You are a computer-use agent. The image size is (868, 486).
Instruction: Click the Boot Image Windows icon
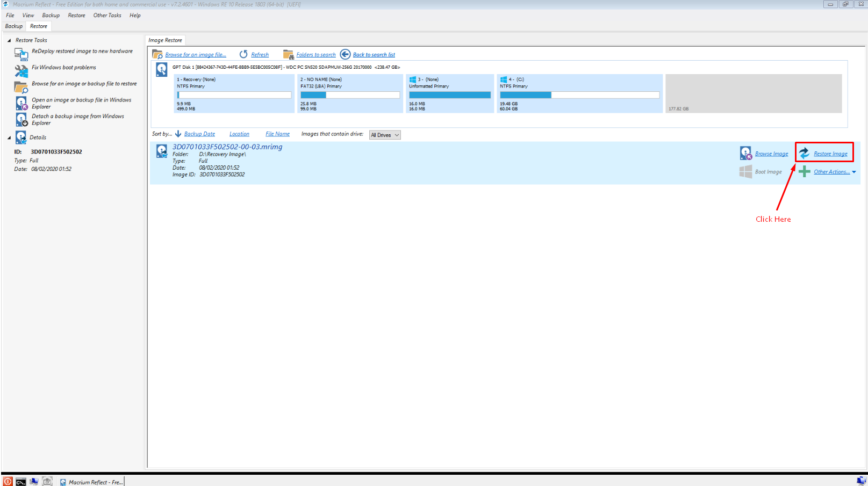(746, 171)
